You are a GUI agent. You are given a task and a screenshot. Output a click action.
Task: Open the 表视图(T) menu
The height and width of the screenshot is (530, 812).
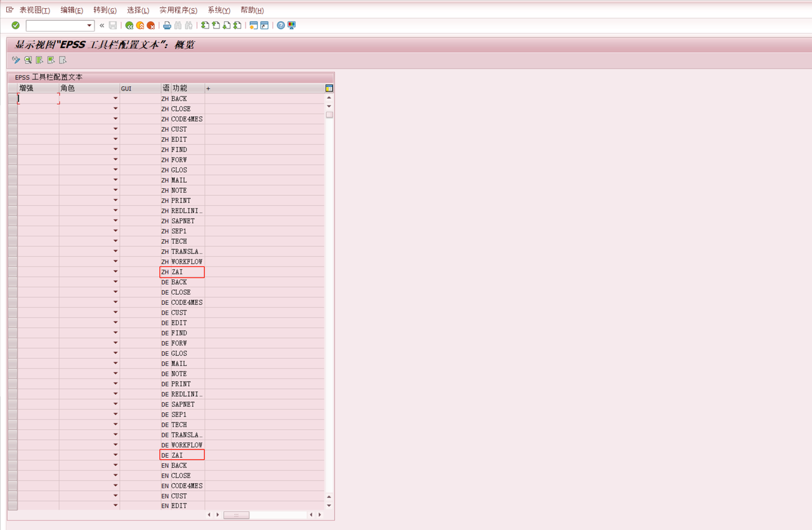(35, 10)
